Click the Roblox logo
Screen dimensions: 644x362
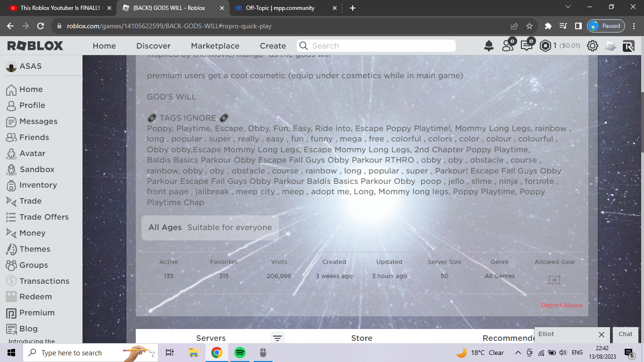tap(35, 46)
